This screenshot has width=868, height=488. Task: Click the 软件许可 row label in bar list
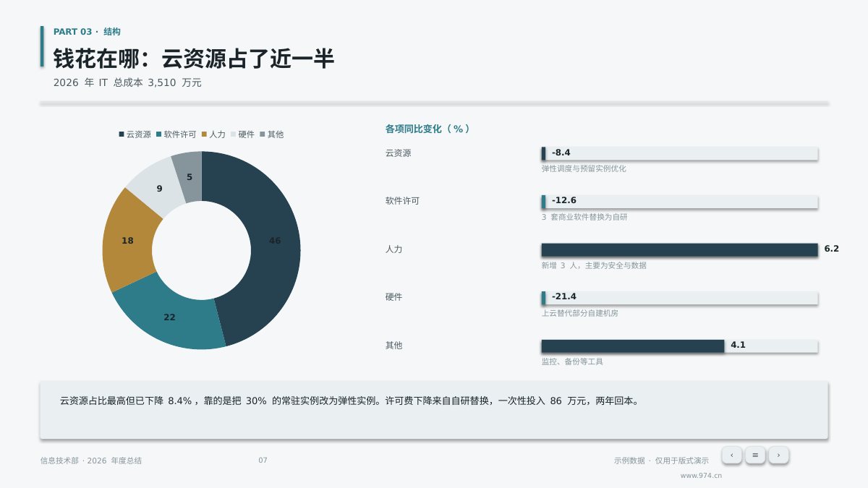click(x=402, y=201)
